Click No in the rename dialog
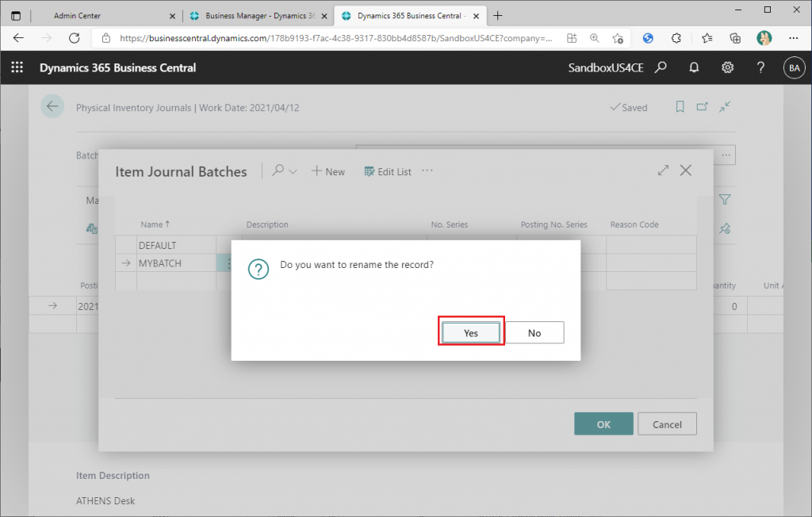 coord(534,333)
